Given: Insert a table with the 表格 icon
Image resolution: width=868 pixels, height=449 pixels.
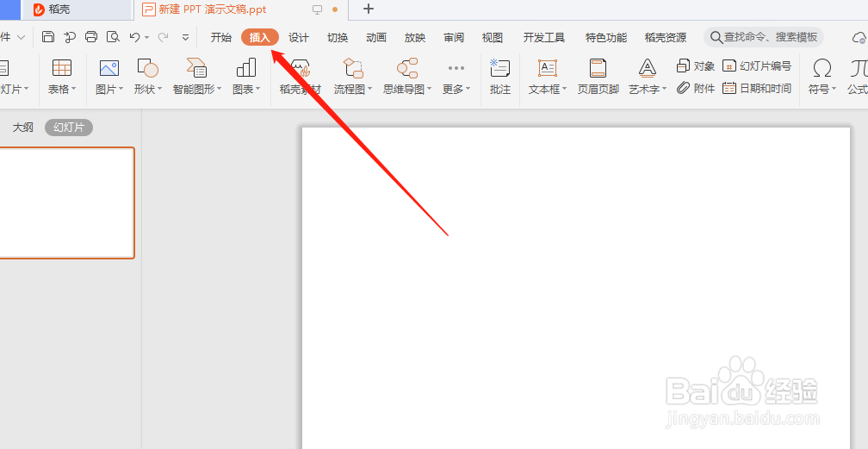Looking at the screenshot, I should click(x=61, y=67).
